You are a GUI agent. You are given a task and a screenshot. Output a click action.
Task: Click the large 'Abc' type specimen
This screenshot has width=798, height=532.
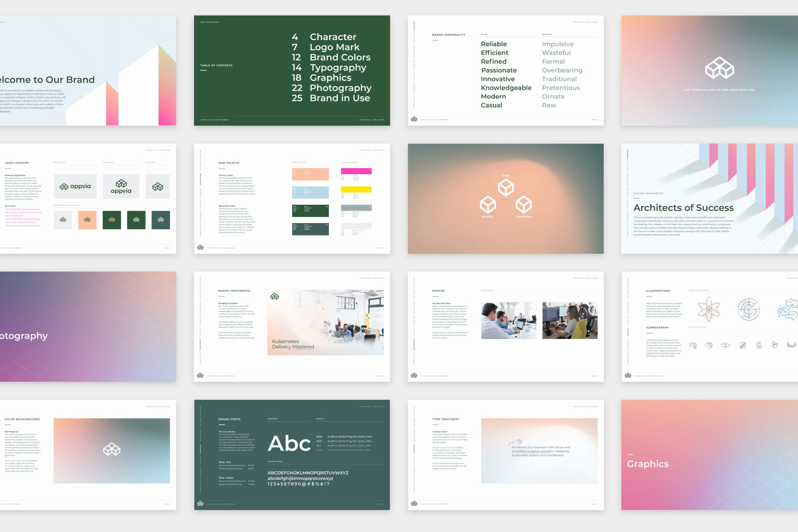coord(289,443)
